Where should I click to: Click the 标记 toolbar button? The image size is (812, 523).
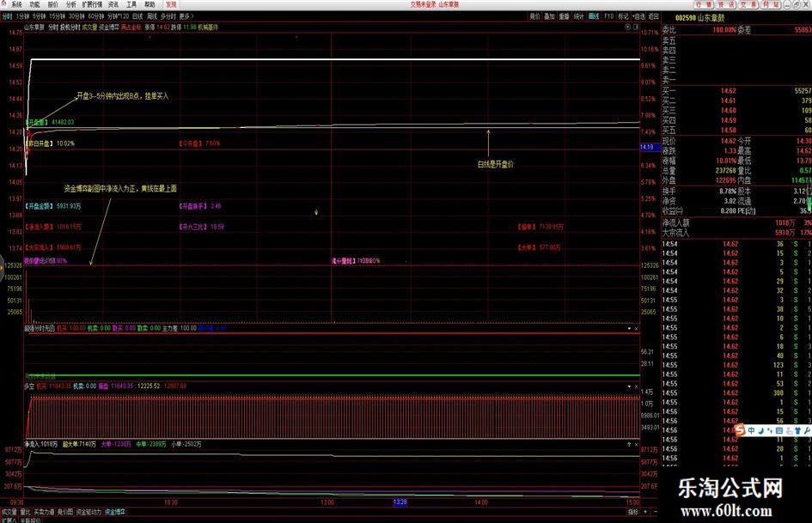coord(624,16)
